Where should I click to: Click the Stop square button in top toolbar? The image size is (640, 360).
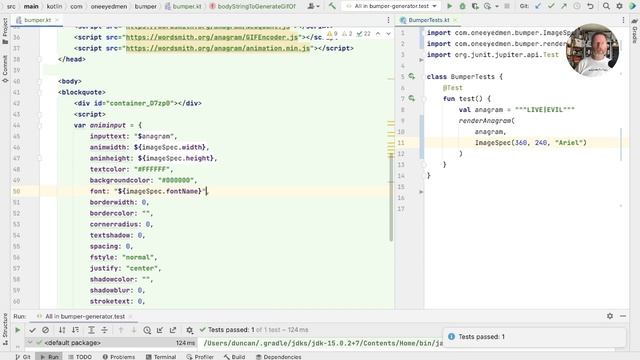[507, 6]
